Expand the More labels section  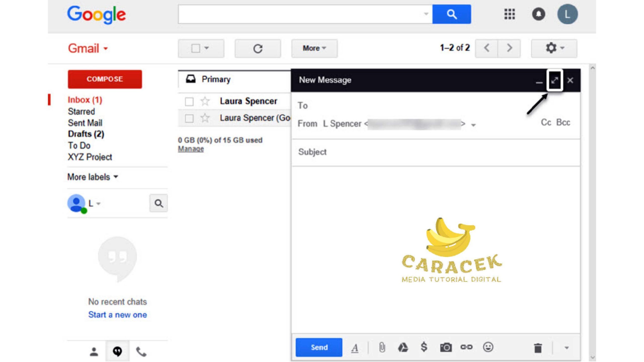coord(92,177)
